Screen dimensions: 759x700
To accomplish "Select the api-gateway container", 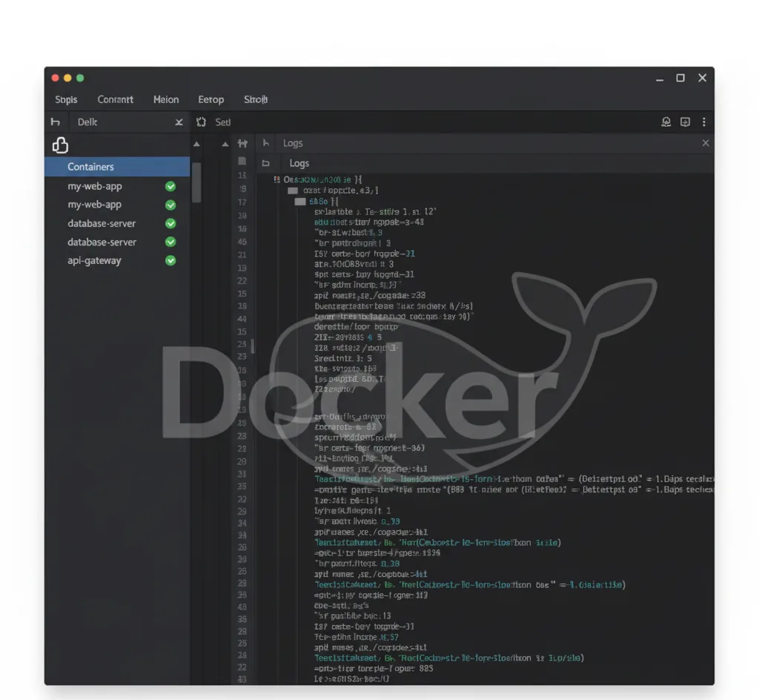I will [x=94, y=260].
